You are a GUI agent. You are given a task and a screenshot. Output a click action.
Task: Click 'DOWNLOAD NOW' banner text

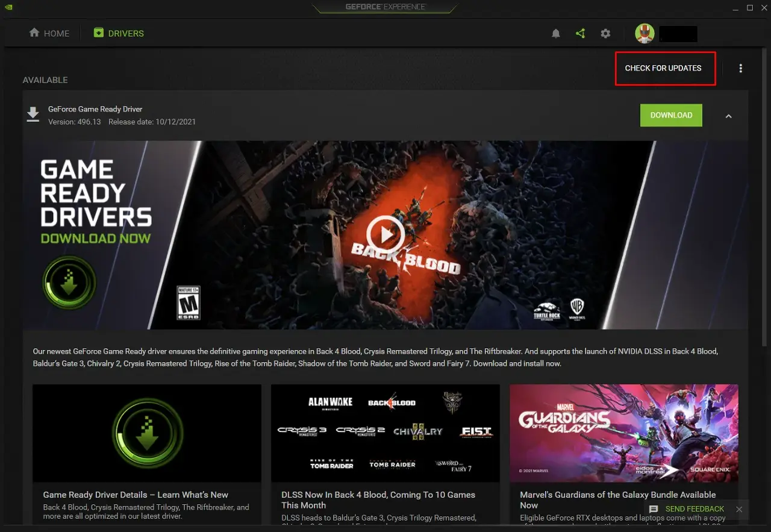click(96, 238)
